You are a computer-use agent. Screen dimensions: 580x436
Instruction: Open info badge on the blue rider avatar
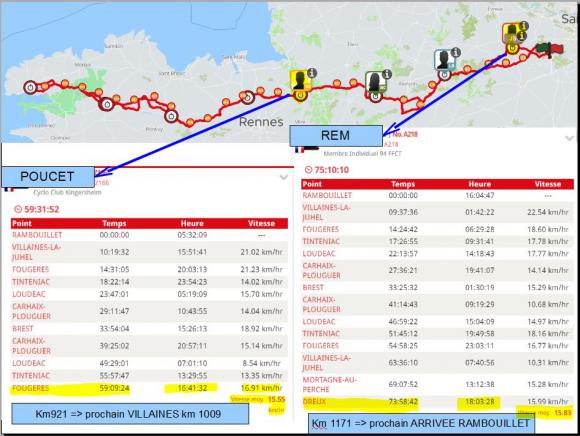coord(456,53)
